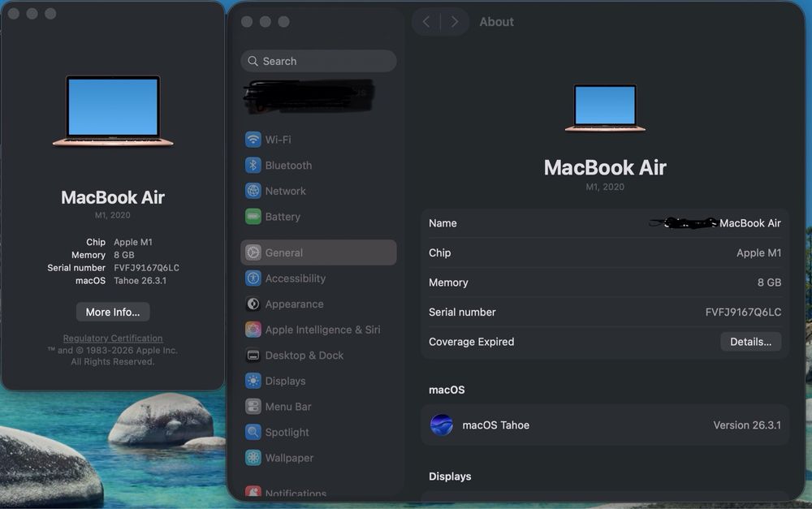Select Accessibility label in sidebar
The width and height of the screenshot is (812, 509).
[x=296, y=278]
